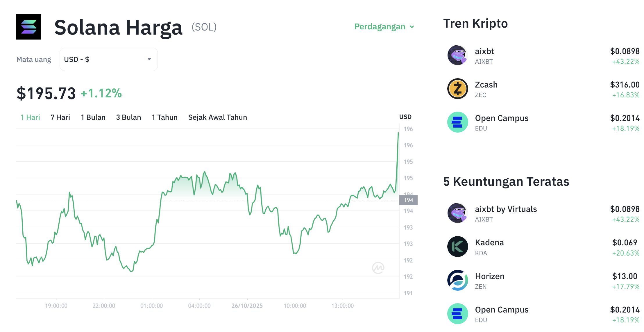Show the 3 Bulan chart range
The height and width of the screenshot is (332, 644).
(128, 117)
